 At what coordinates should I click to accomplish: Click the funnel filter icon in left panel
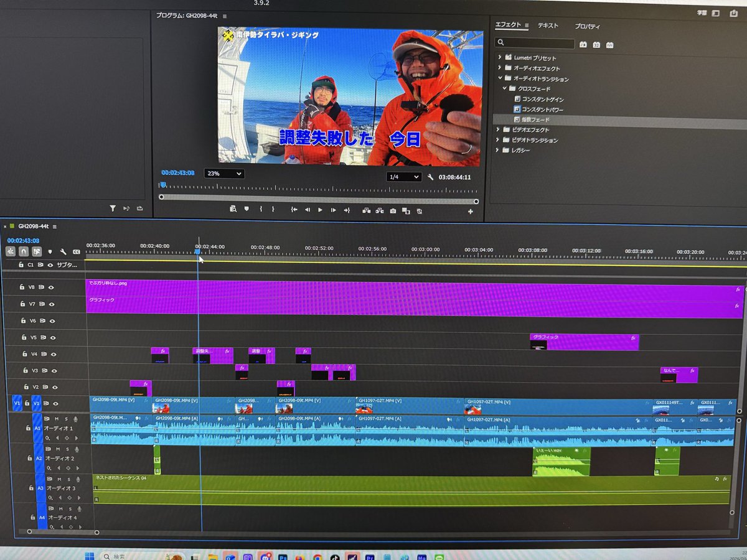click(x=113, y=208)
